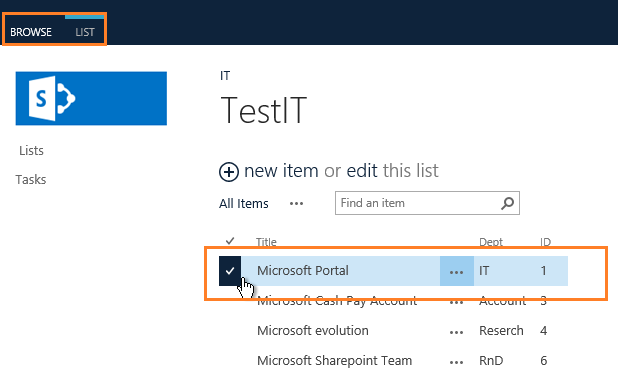618x381 pixels.
Task: Follow the IT breadcrumb link
Action: 225,76
